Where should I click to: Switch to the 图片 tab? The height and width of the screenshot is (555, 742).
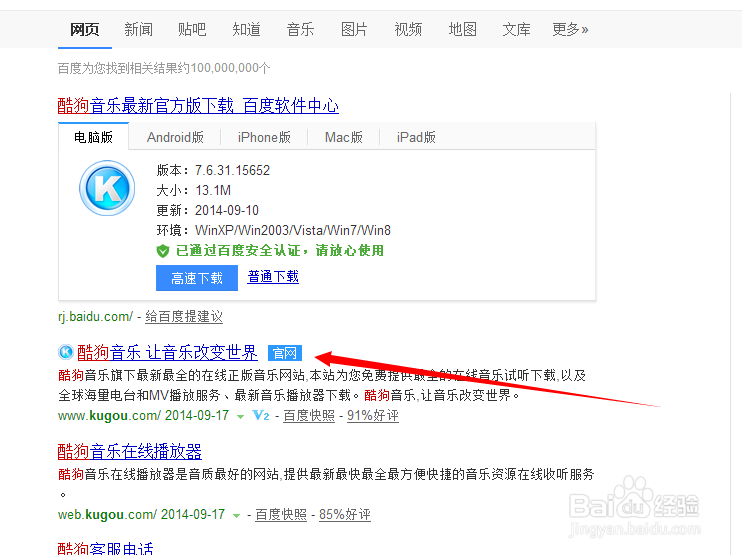[354, 29]
